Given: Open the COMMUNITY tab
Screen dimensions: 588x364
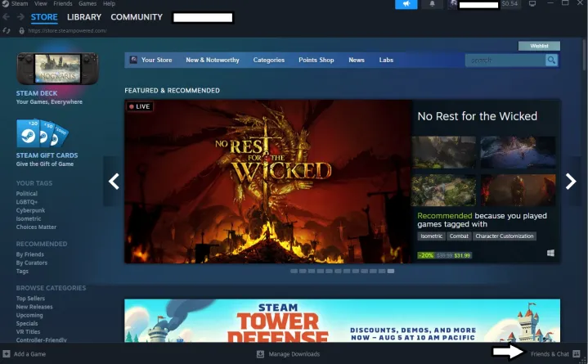Looking at the screenshot, I should click(x=137, y=17).
